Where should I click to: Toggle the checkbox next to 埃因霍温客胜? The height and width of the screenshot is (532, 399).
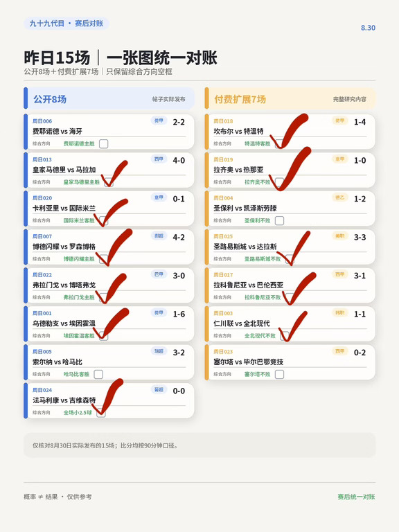(103, 335)
